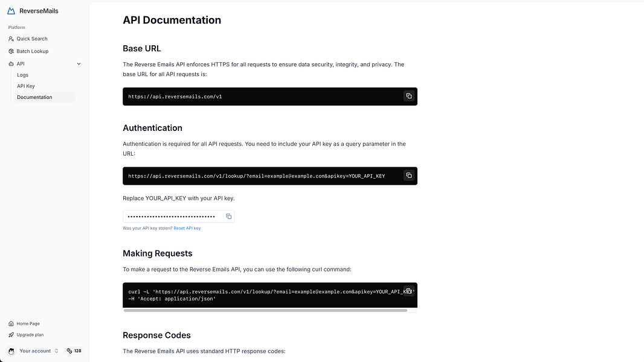Click the Home Page house icon
The width and height of the screenshot is (644, 362).
(11, 323)
